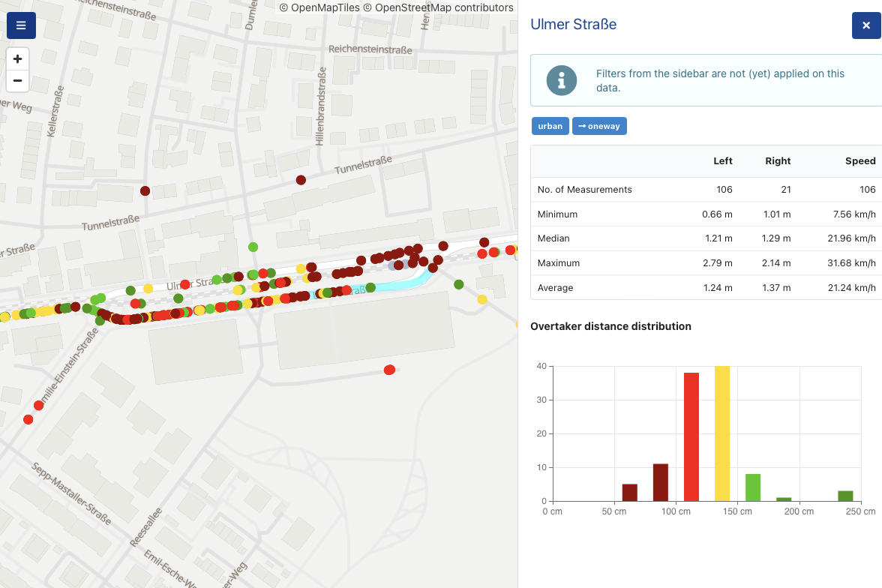Screen dimensions: 882x588
Task: Open the hamburger menu sidebar
Action: (x=21, y=25)
